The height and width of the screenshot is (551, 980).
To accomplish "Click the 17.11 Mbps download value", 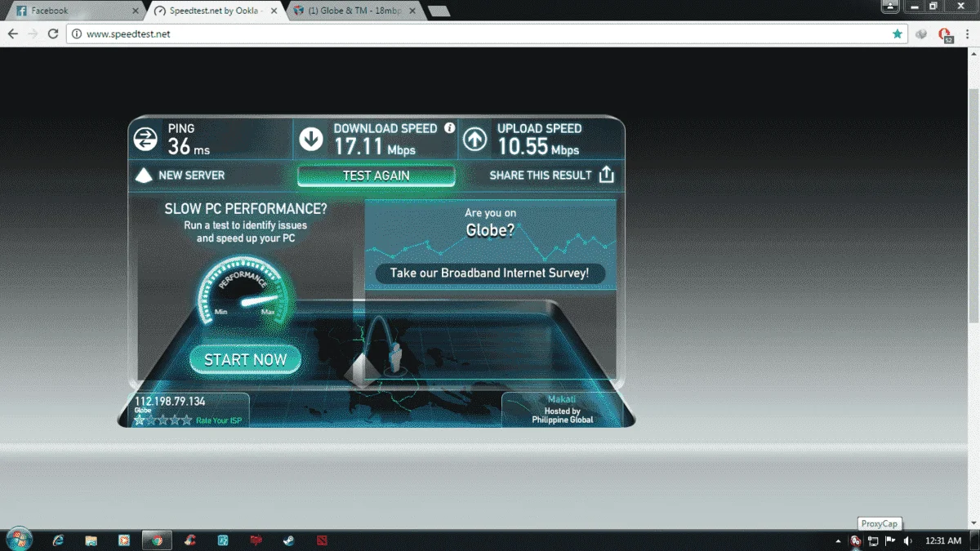I will tap(375, 148).
